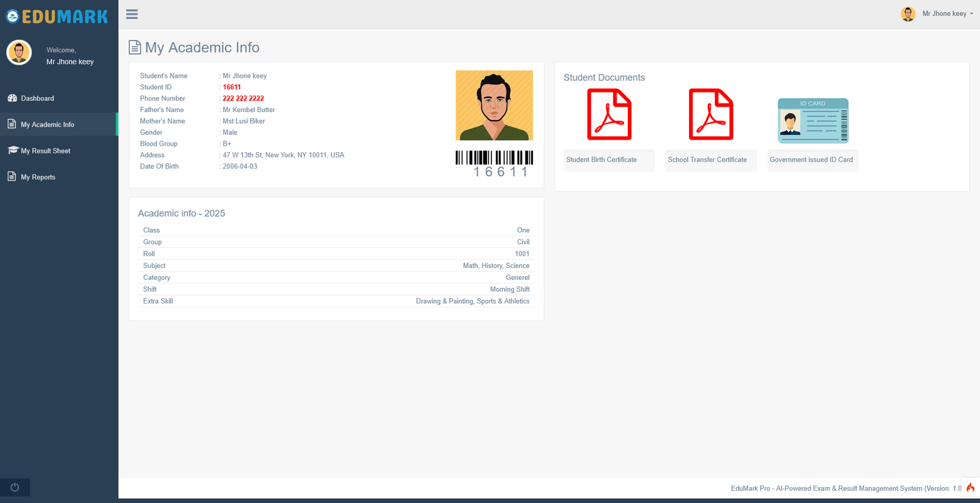Click the My Reports document icon
The height and width of the screenshot is (503, 980).
[x=12, y=176]
